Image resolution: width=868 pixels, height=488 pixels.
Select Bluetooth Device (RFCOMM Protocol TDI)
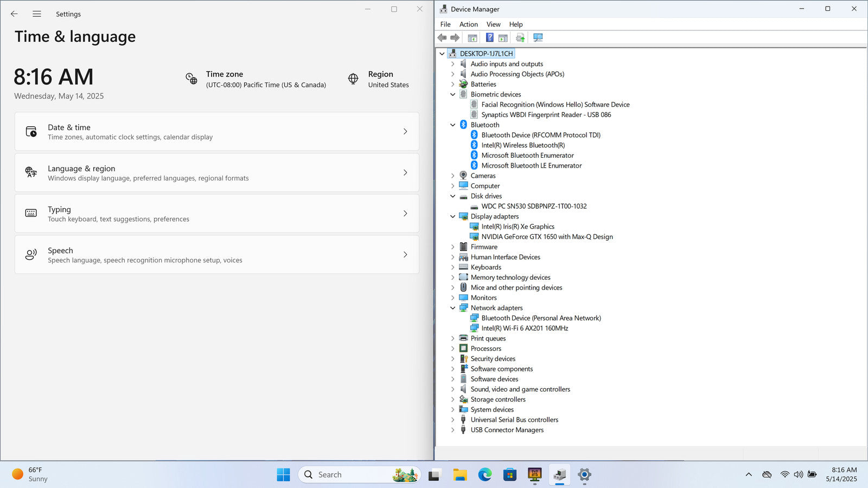click(541, 135)
